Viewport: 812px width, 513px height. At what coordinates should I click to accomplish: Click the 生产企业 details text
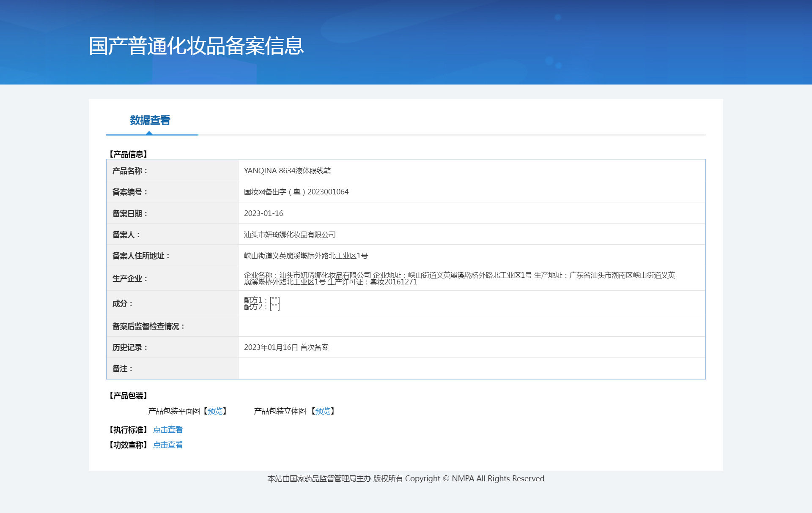pyautogui.click(x=459, y=278)
